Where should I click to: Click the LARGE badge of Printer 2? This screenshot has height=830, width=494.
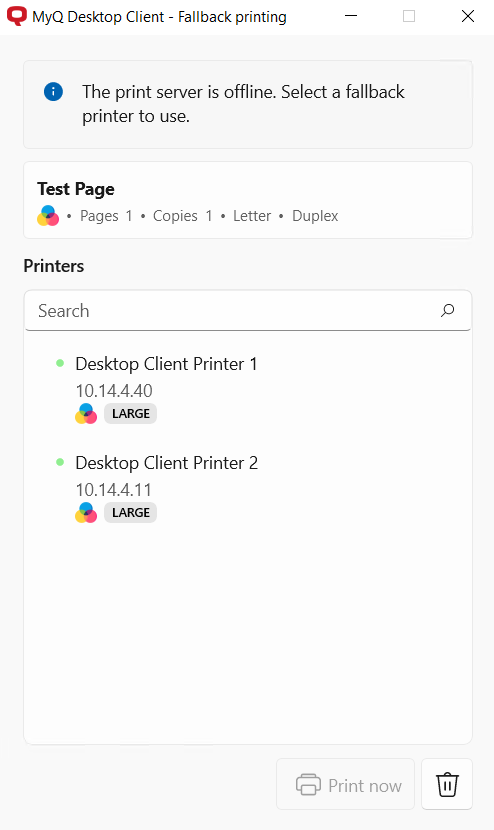coord(130,512)
